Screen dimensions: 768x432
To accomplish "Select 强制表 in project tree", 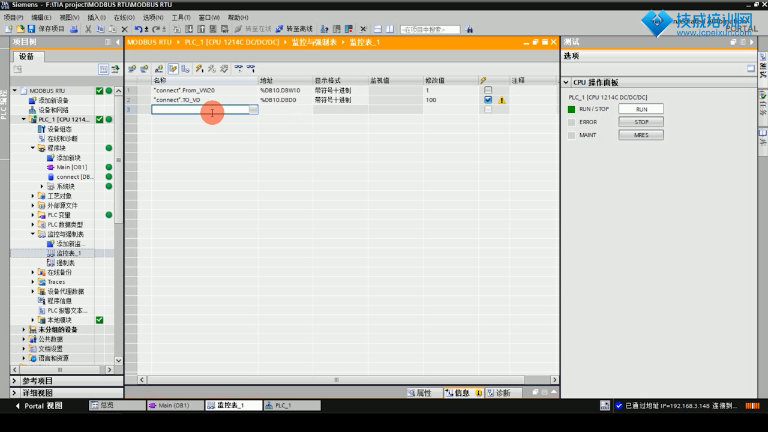I will (65, 263).
